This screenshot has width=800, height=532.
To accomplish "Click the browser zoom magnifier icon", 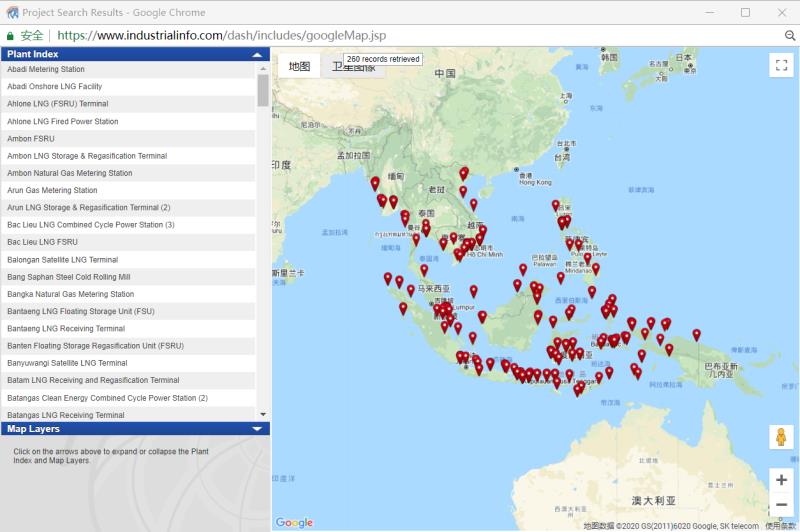I will (x=789, y=35).
